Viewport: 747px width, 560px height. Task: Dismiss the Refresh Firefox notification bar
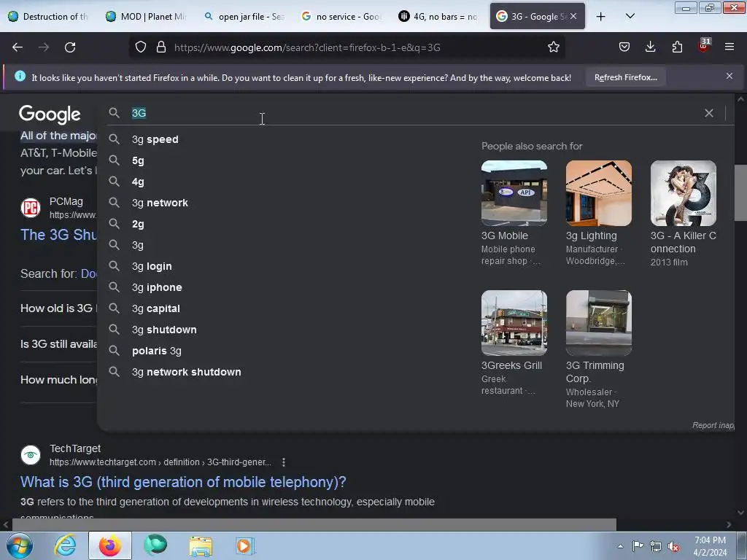(x=729, y=76)
